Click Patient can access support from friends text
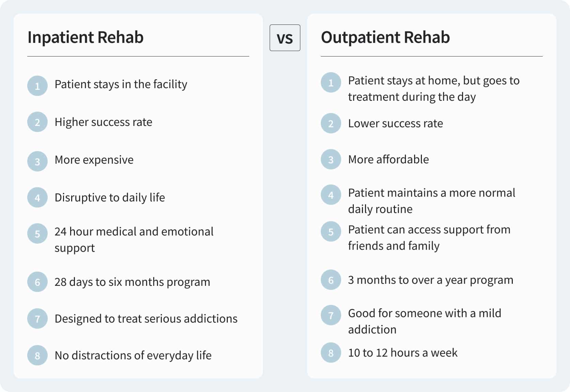 tap(429, 238)
